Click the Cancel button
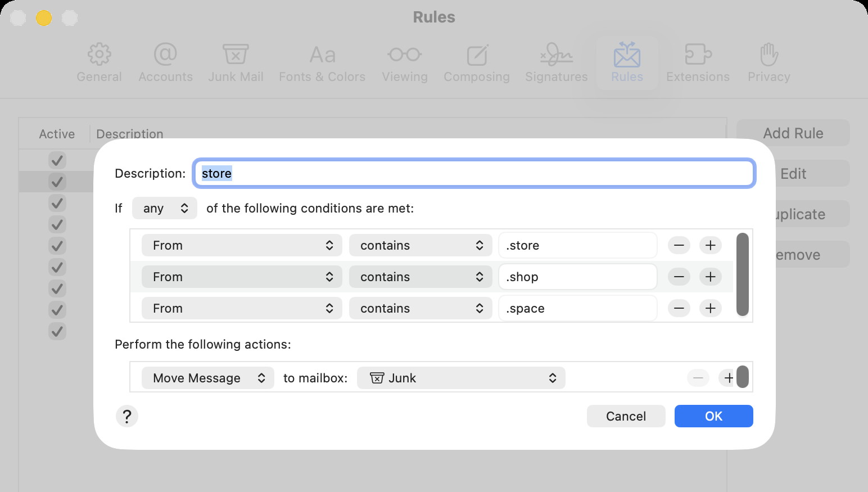Image resolution: width=868 pixels, height=492 pixels. (x=625, y=416)
